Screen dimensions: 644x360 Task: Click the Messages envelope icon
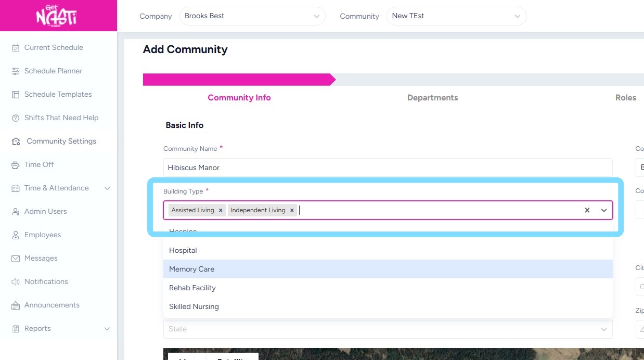[16, 259]
